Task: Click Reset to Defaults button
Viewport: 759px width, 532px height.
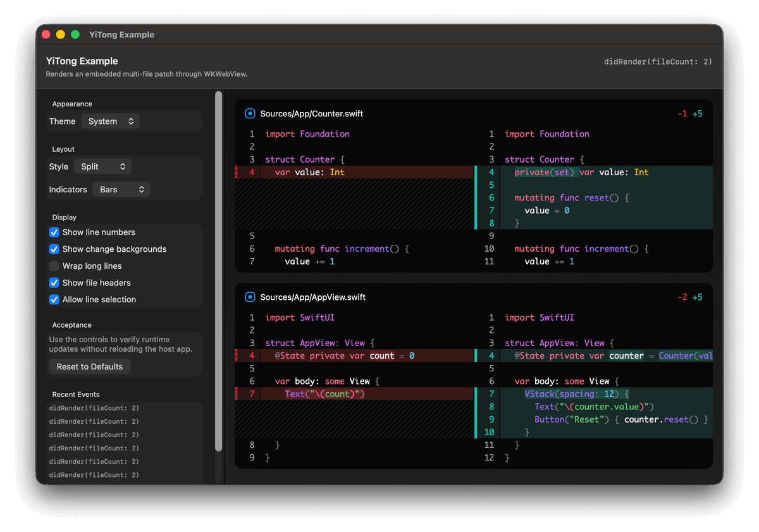Action: [x=90, y=366]
